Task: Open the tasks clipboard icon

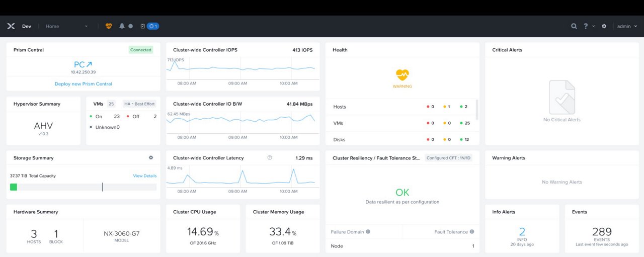Action: (x=143, y=26)
